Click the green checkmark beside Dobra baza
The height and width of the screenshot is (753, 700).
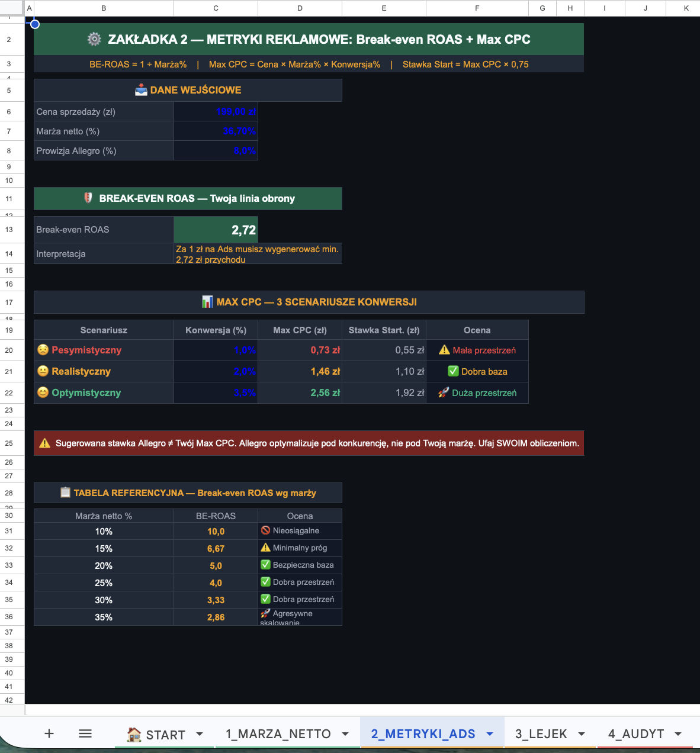453,371
